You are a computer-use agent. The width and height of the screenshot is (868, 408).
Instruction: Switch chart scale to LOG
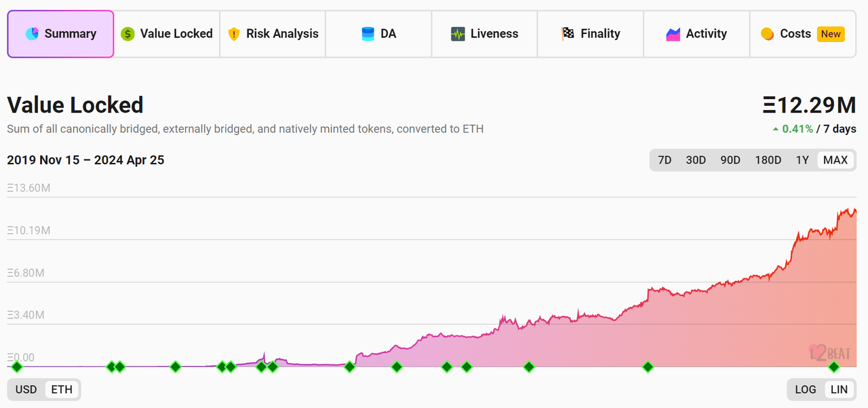coord(806,390)
